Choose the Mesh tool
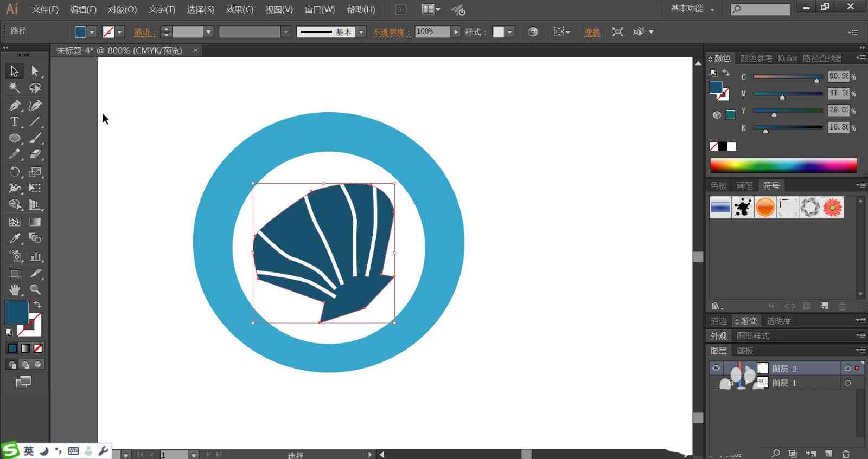This screenshot has height=459, width=868. 14,222
